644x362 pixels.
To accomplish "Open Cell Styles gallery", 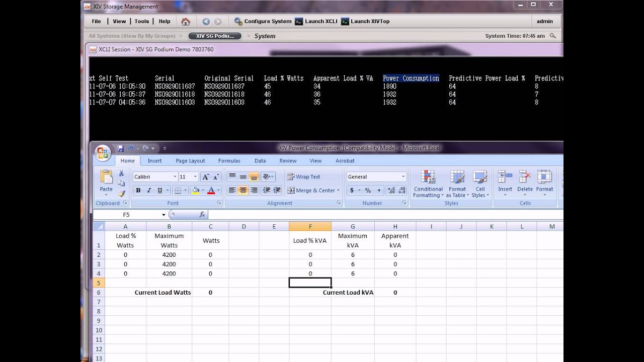I will coord(480,184).
